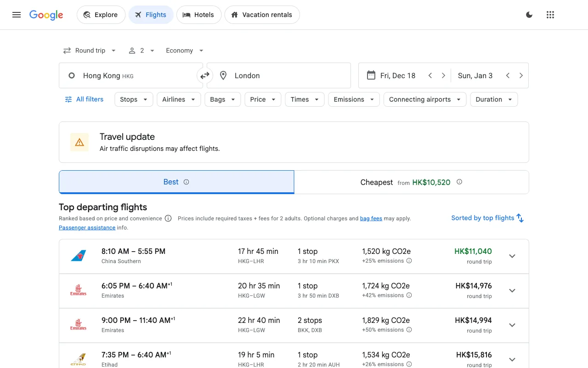
Task: Open the Passenger assistance link
Action: [x=87, y=228]
